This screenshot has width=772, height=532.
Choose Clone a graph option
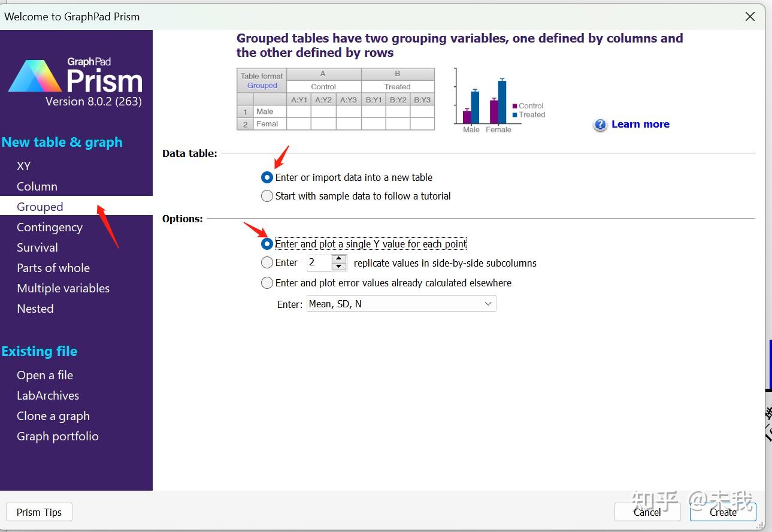[53, 416]
